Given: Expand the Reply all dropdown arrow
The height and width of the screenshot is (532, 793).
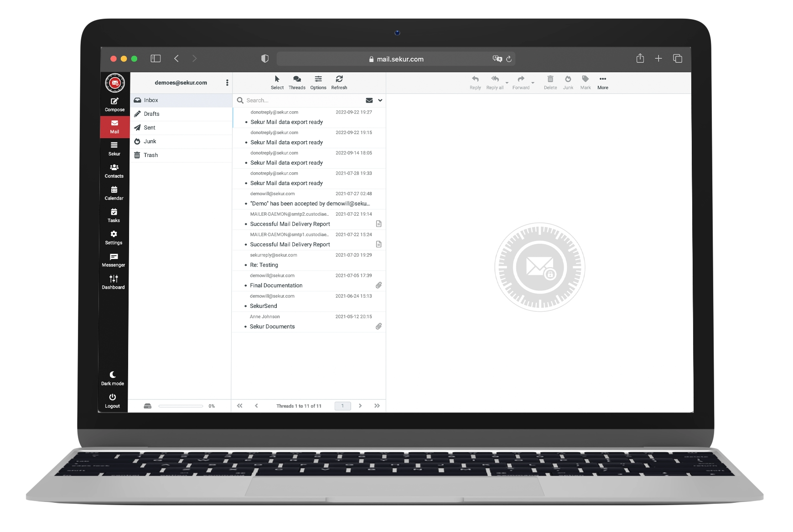Looking at the screenshot, I should pyautogui.click(x=507, y=83).
